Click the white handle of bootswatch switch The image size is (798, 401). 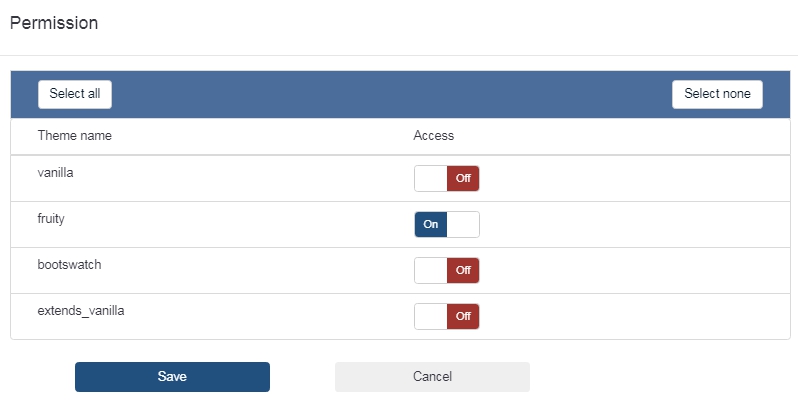click(x=431, y=271)
